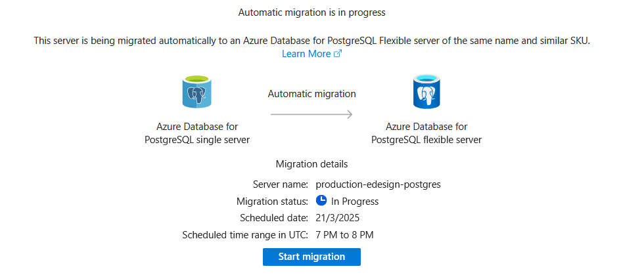This screenshot has width=644, height=277.
Task: Click the blue clock In Progress status icon
Action: point(321,201)
